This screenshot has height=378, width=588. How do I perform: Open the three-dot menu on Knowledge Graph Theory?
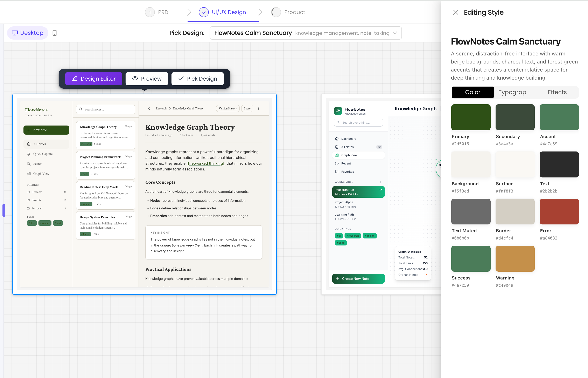pos(258,108)
